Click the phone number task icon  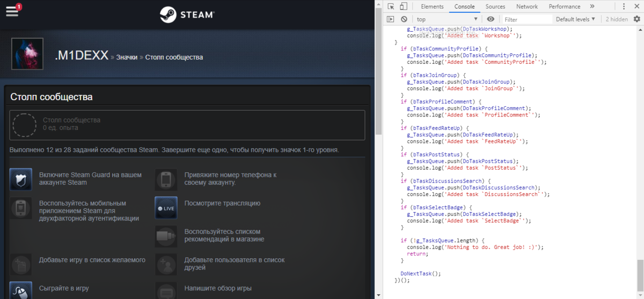click(x=166, y=179)
